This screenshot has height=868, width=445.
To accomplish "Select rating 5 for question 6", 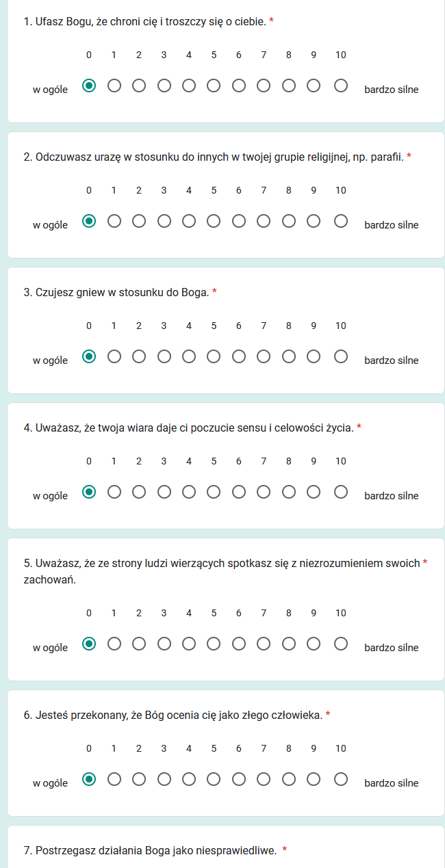I will click(214, 779).
